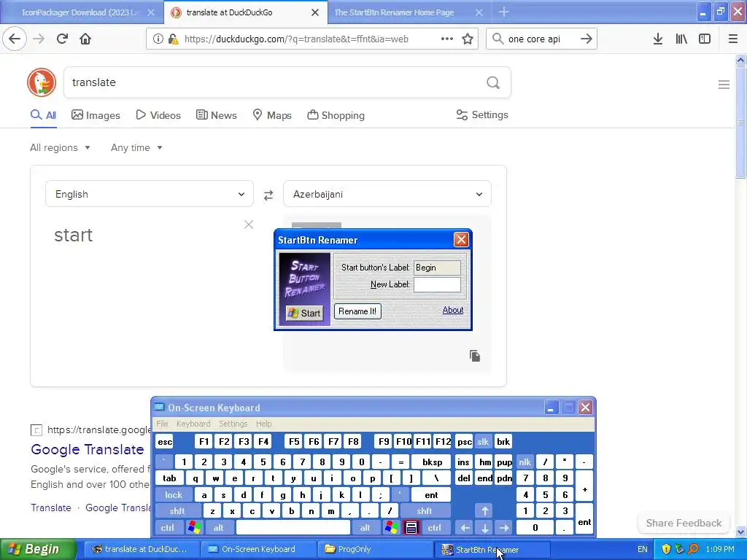Toggle left ctrl key on On-Screen Keyboard
Image resolution: width=747 pixels, height=560 pixels.
[x=167, y=528]
